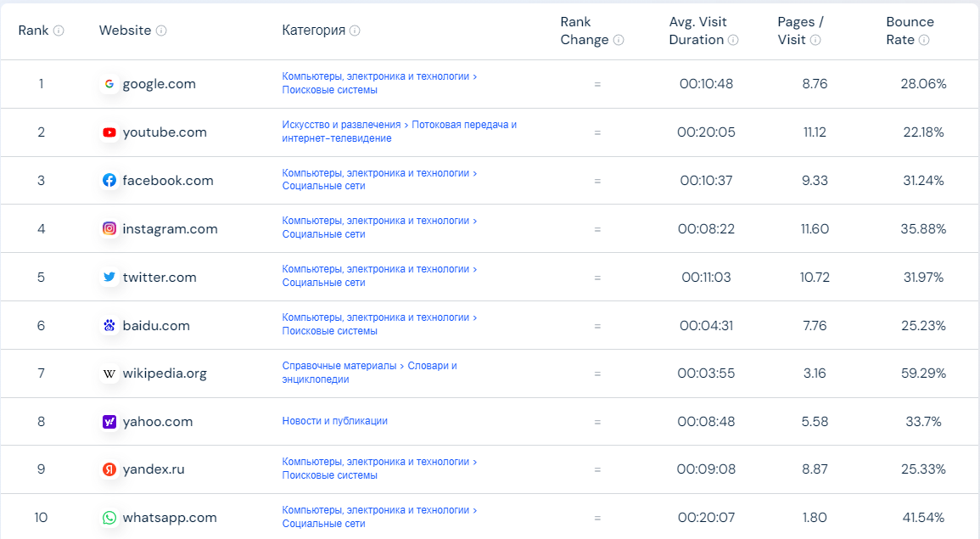Click the Google favicon icon
This screenshot has height=539, width=980.
click(x=109, y=84)
